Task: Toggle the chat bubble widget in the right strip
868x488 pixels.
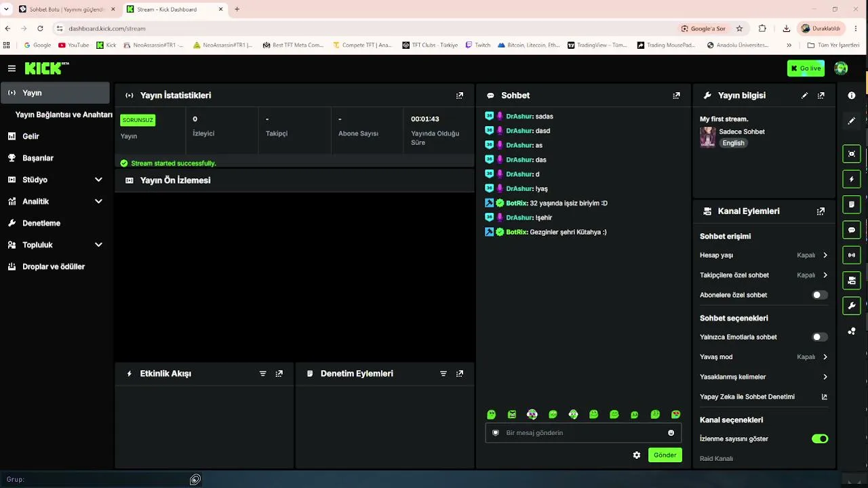Action: 852,230
